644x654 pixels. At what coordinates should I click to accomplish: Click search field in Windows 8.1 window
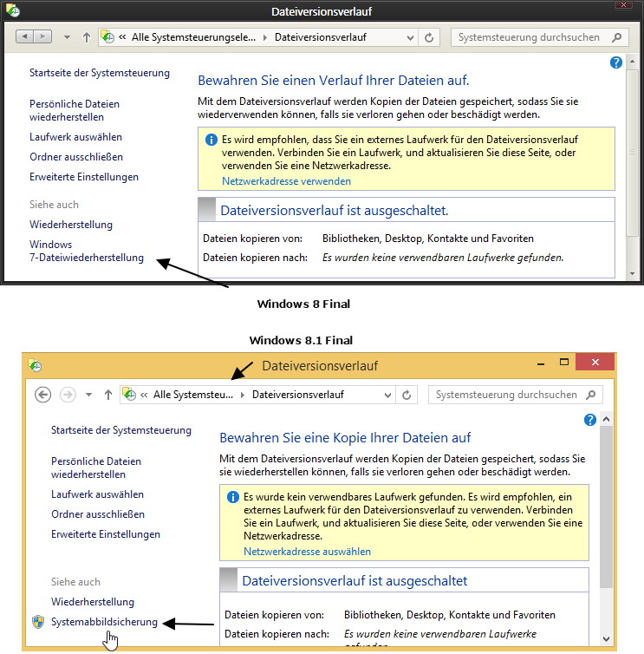[x=515, y=395]
